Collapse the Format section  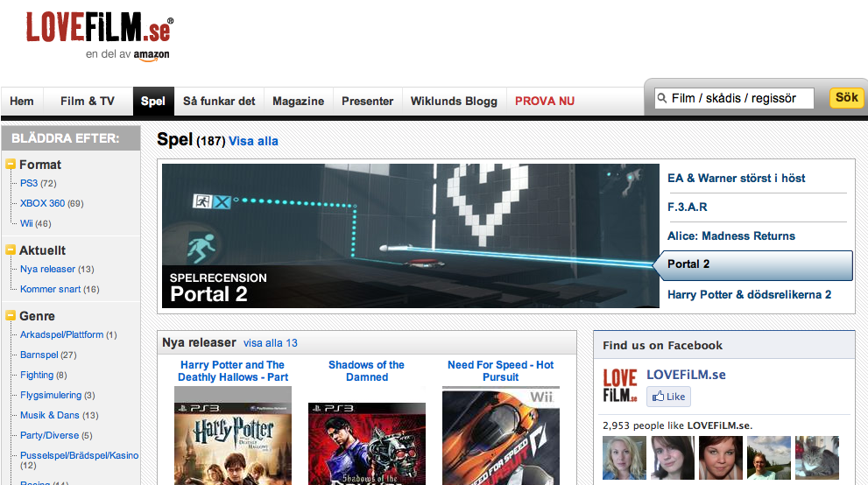(11, 165)
